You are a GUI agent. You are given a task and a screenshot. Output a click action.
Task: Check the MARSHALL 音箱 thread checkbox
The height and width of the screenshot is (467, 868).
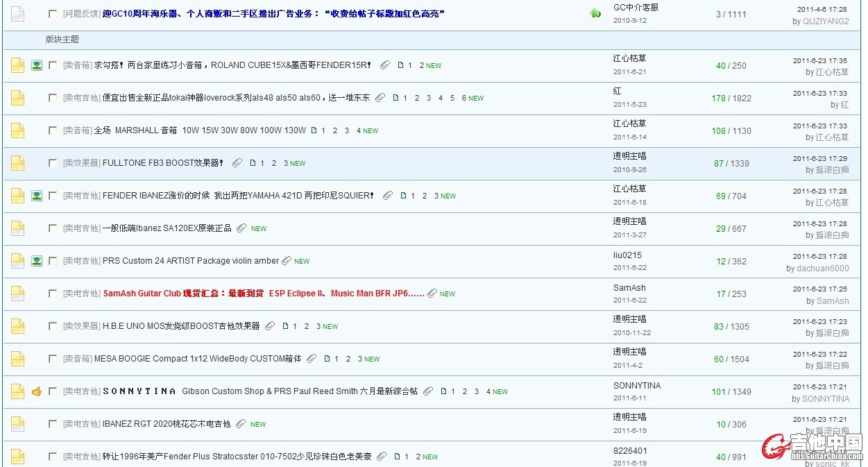[x=53, y=130]
